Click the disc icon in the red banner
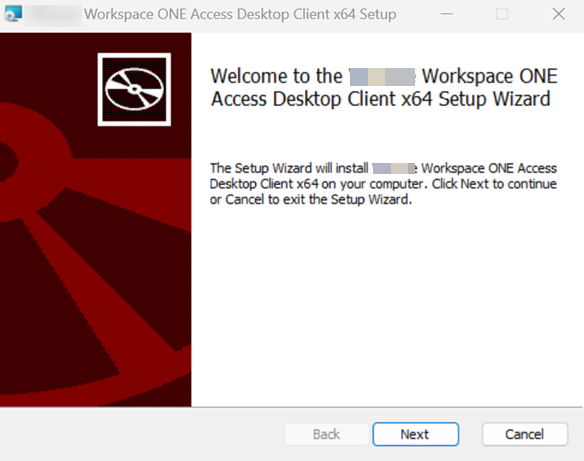 tap(134, 89)
